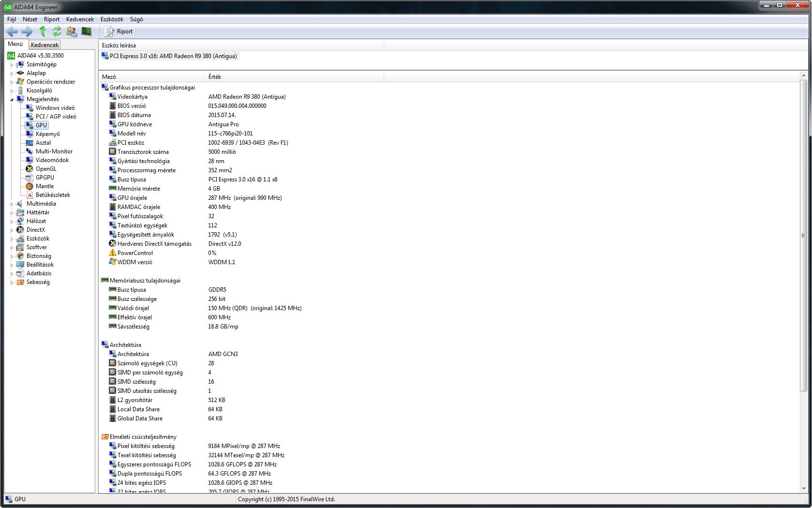The image size is (812, 508).
Task: Click the Érték column header
Action: pos(295,77)
